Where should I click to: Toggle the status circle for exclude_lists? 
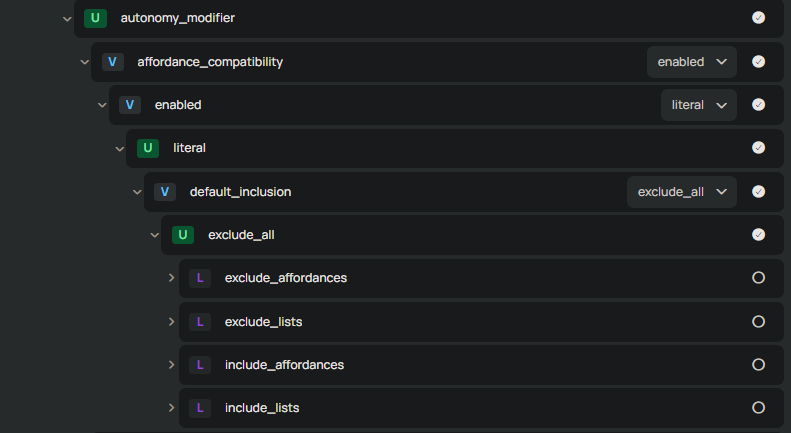pyautogui.click(x=758, y=321)
